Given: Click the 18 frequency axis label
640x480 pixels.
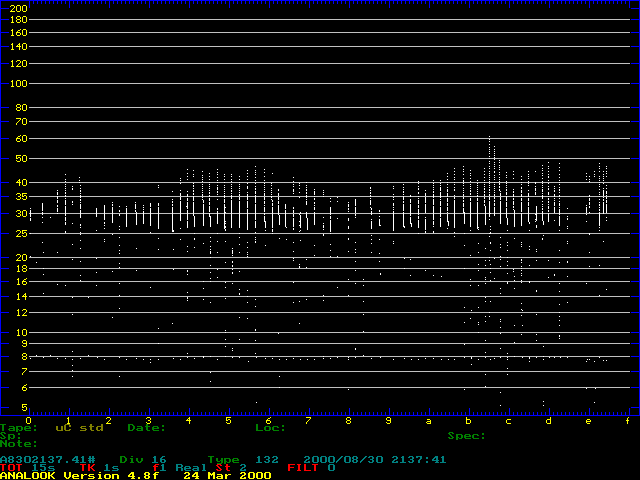Looking at the screenshot, I should tap(21, 269).
